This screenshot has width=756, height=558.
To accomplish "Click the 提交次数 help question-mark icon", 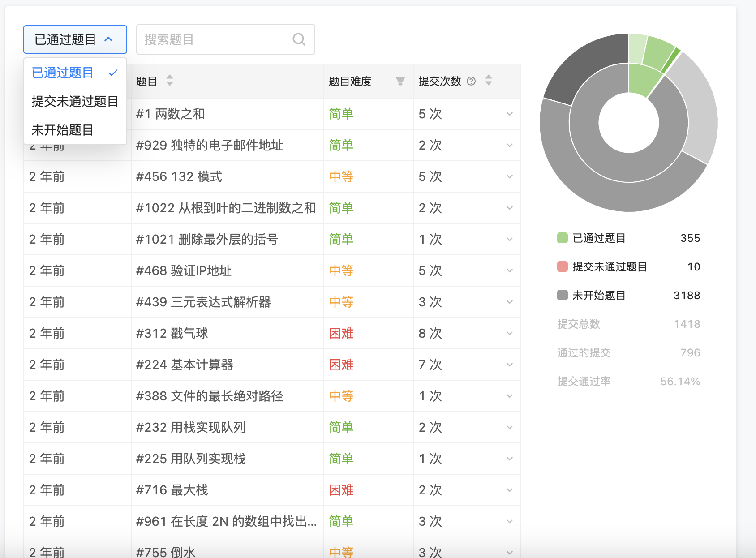I will pyautogui.click(x=471, y=81).
